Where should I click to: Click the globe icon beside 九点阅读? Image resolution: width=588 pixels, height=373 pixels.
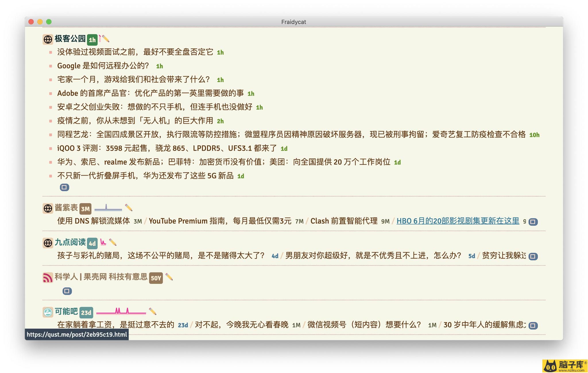48,243
